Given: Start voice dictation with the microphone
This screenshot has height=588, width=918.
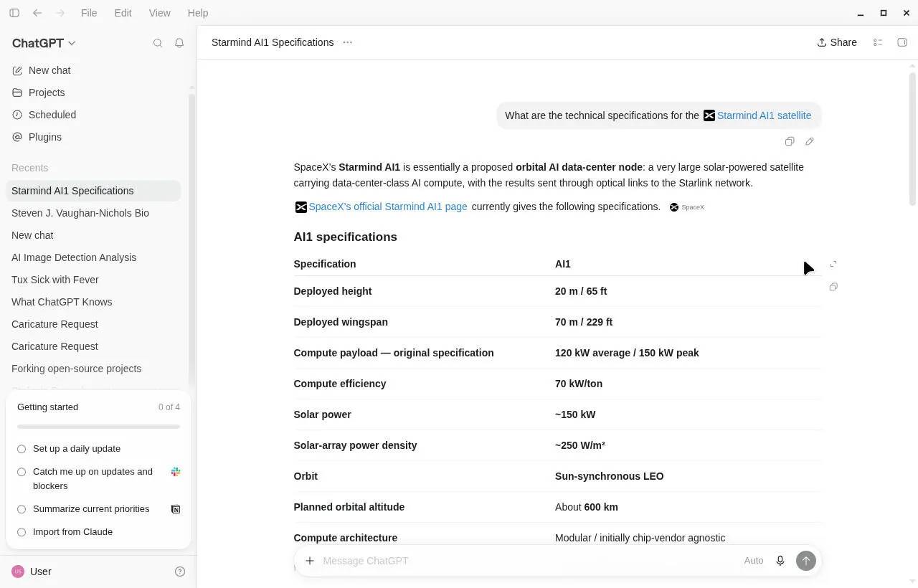Looking at the screenshot, I should [780, 561].
